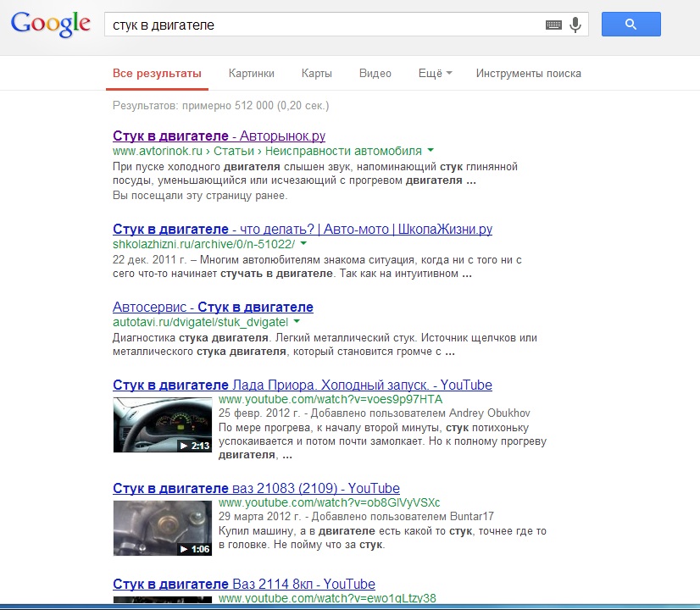Screen dimensions: 700x610
Task: Expand the Ещё dropdown menu
Action: pyautogui.click(x=435, y=74)
